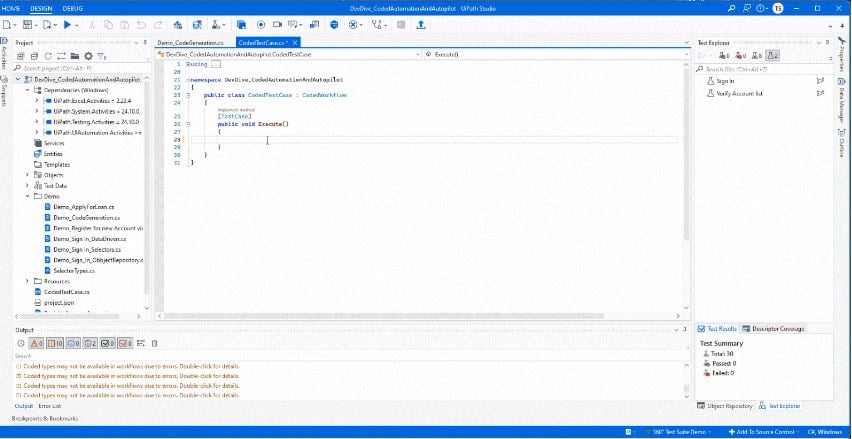Click the editor horizontal scrollbar
This screenshot has width=852, height=439.
[383, 316]
